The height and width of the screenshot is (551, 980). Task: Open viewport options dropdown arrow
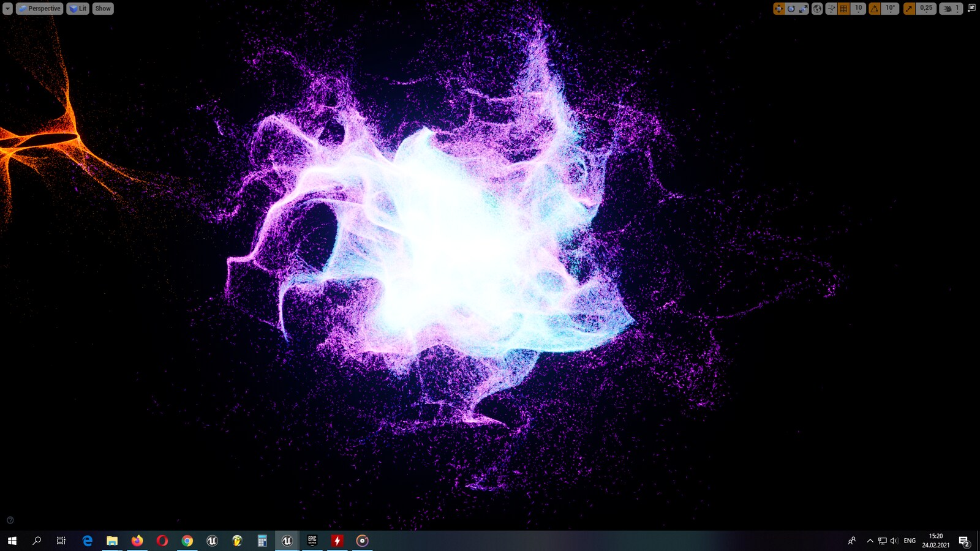(x=7, y=9)
